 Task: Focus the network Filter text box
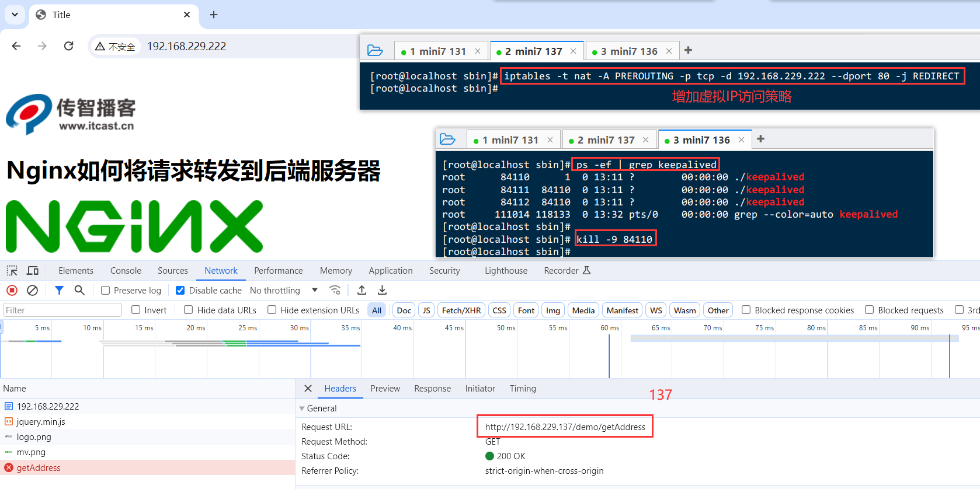[62, 310]
